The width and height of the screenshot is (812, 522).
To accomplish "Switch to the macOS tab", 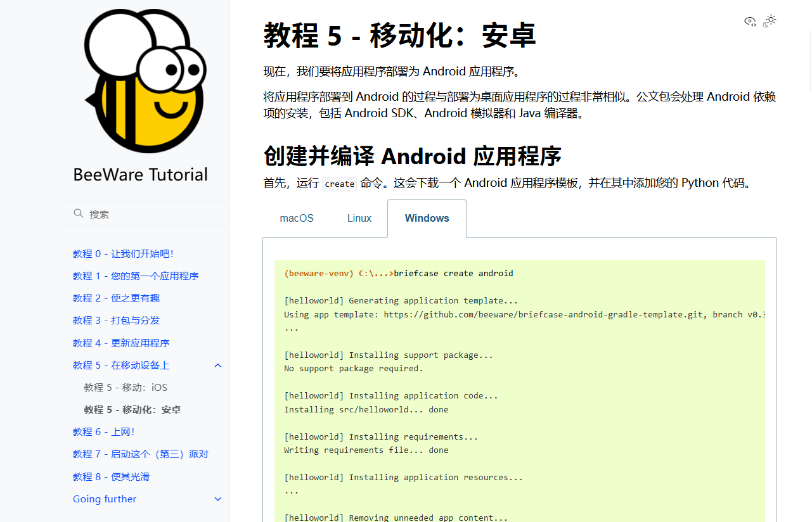I will coord(297,218).
